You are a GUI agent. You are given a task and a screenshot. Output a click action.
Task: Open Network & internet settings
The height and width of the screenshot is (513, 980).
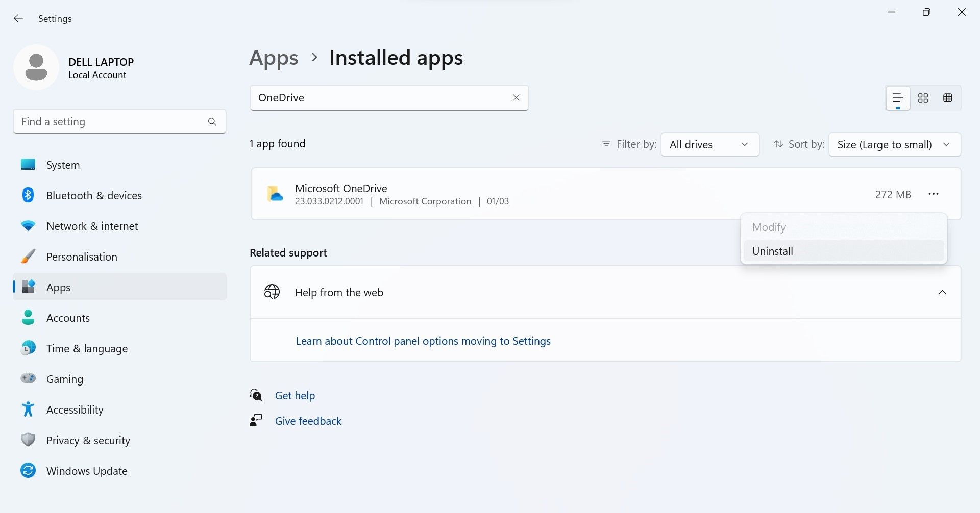coord(92,226)
